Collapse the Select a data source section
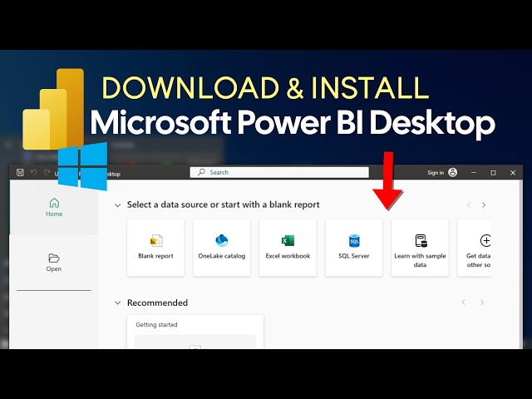The image size is (532, 399). 117,205
